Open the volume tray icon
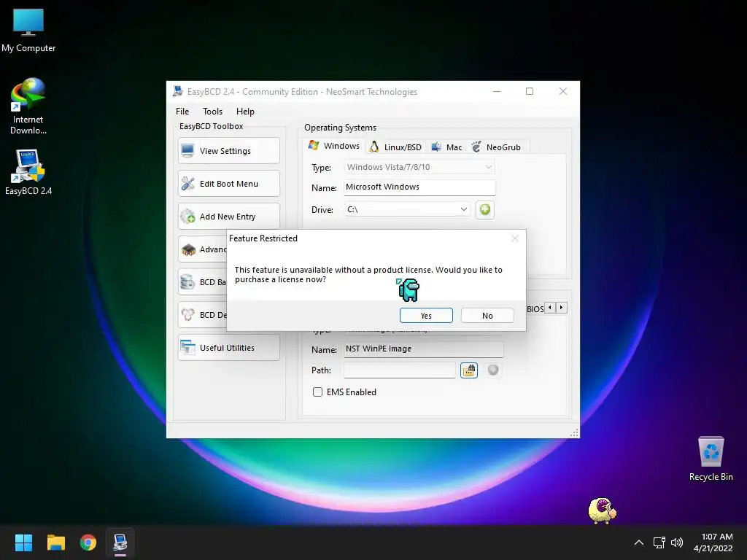Screen dimensions: 747x560 click(676, 542)
